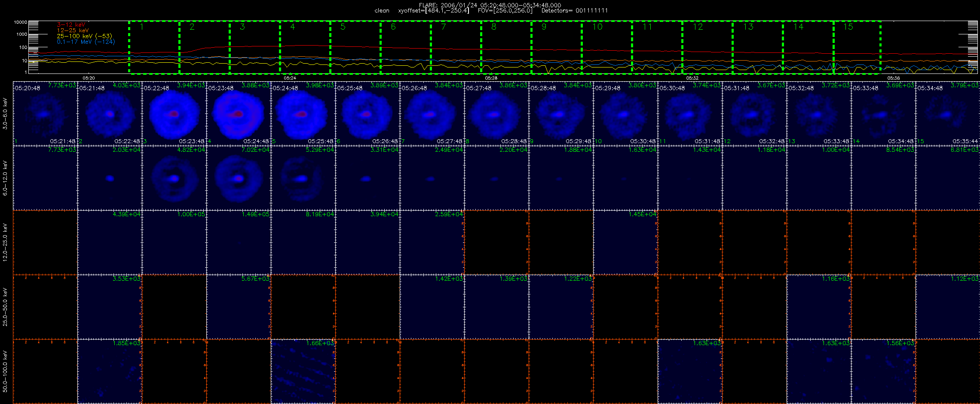Open the 3-6 keV image at 05:20:48
Image resolution: width=980 pixels, height=404 pixels.
click(x=45, y=113)
